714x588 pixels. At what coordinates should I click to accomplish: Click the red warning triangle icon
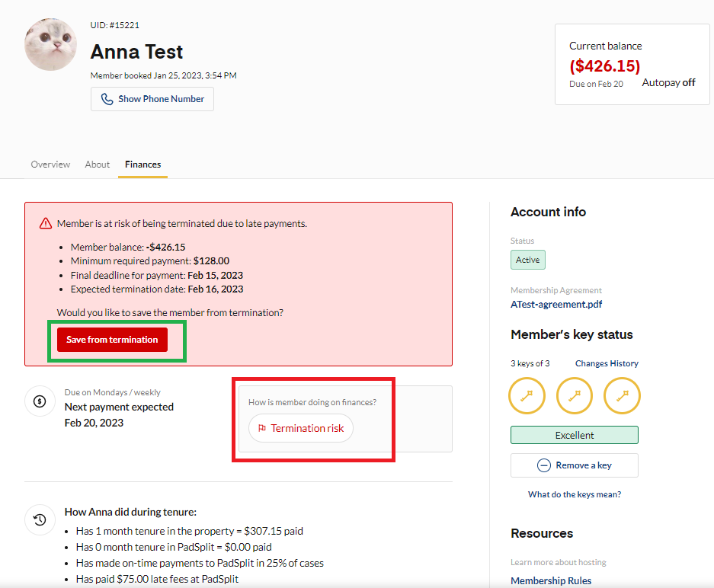click(46, 224)
